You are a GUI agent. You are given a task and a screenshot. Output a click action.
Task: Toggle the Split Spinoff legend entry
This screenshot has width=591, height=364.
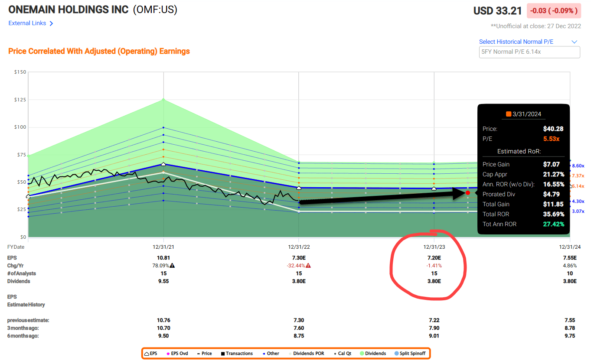pyautogui.click(x=409, y=354)
